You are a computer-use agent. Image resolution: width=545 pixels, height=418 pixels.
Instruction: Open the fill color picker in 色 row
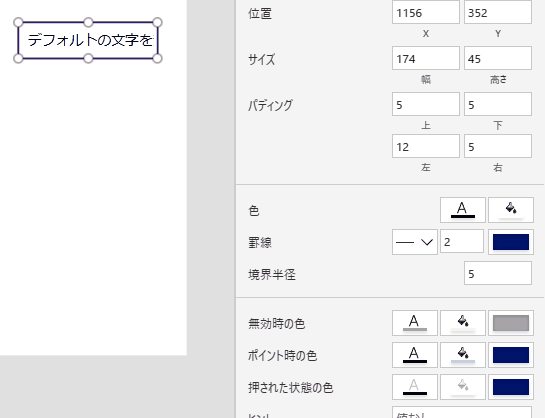[511, 210]
